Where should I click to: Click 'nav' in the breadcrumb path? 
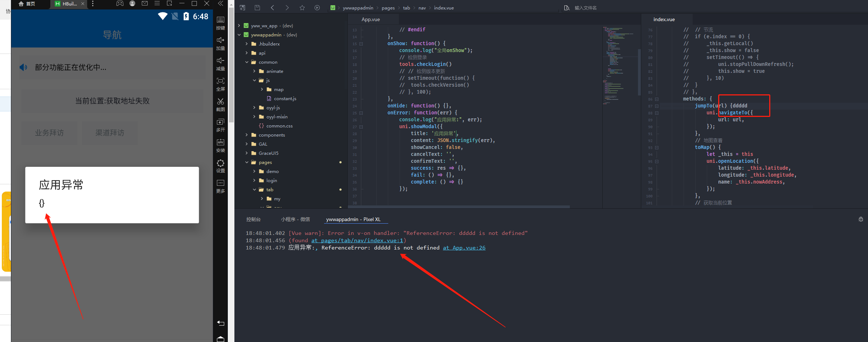tap(422, 8)
